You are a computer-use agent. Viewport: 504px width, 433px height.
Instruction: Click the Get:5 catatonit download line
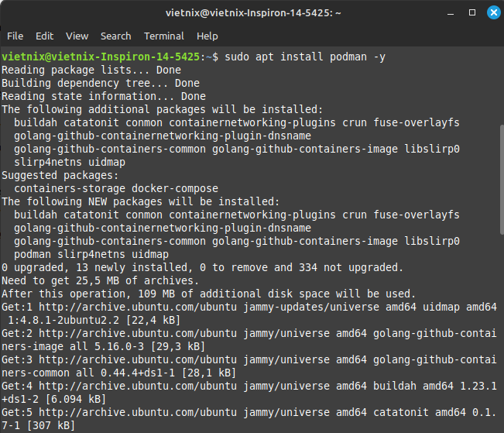(x=249, y=413)
